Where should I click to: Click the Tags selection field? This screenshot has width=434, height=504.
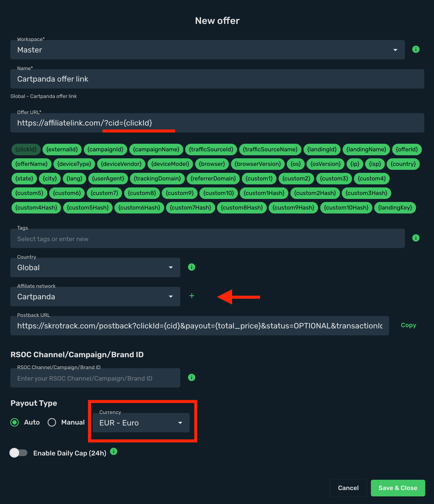(x=208, y=238)
